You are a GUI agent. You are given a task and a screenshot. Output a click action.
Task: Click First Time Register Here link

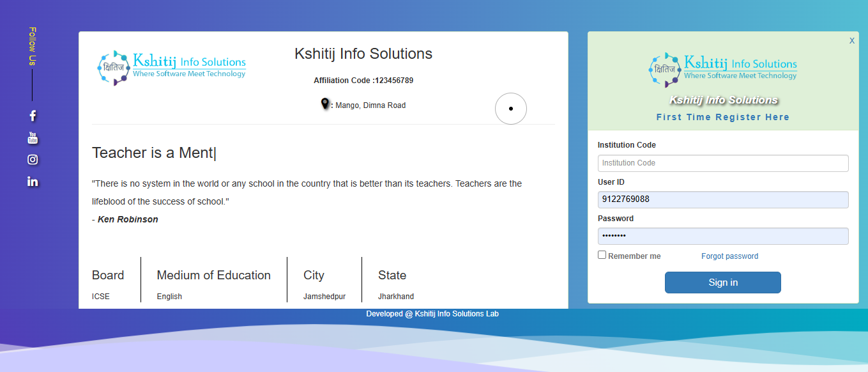(x=723, y=117)
